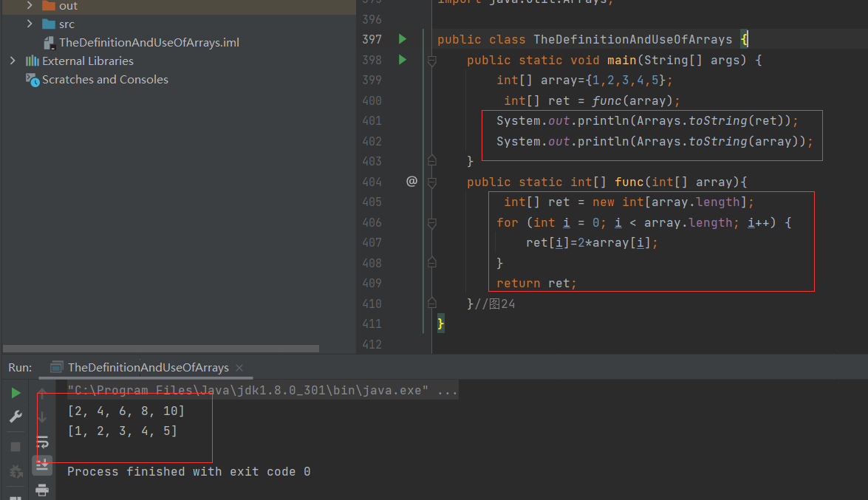The image size is (868, 500).
Task: Click the External Libraries bar-chart icon
Action: [32, 61]
